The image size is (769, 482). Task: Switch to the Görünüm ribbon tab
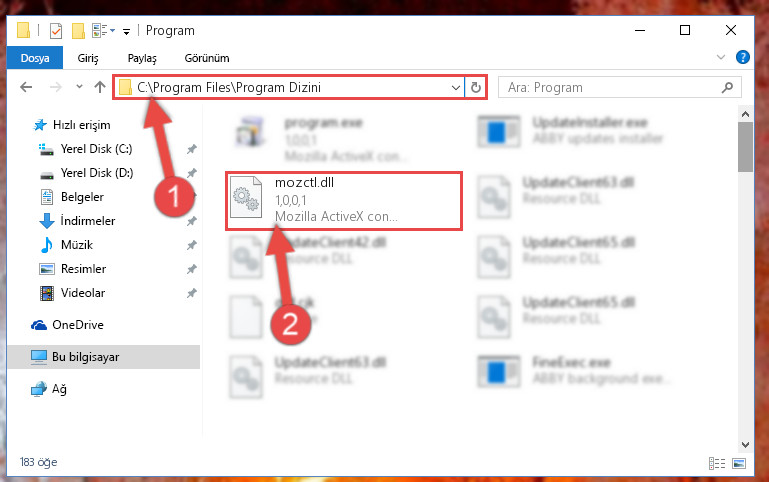click(206, 58)
